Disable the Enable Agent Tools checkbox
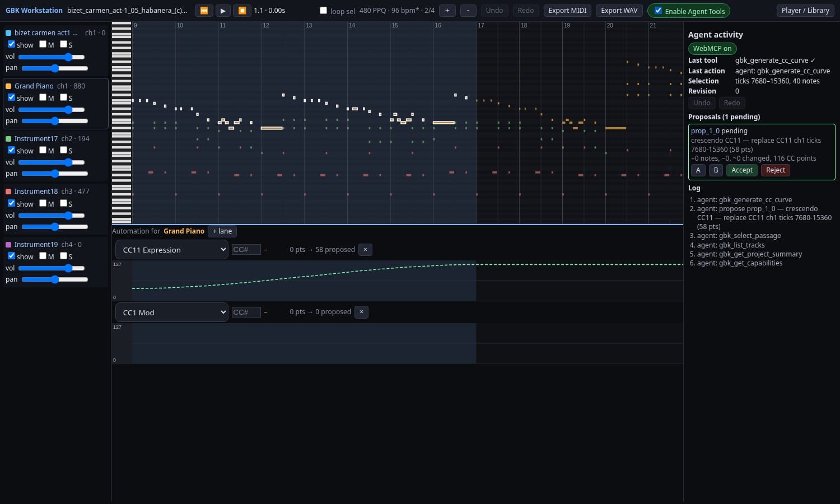 [658, 11]
